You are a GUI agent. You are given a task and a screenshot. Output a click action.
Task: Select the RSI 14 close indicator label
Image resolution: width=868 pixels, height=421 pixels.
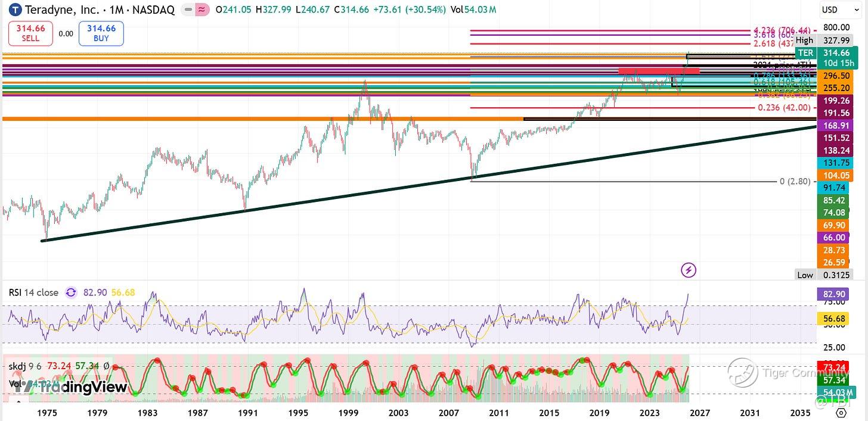coord(33,292)
